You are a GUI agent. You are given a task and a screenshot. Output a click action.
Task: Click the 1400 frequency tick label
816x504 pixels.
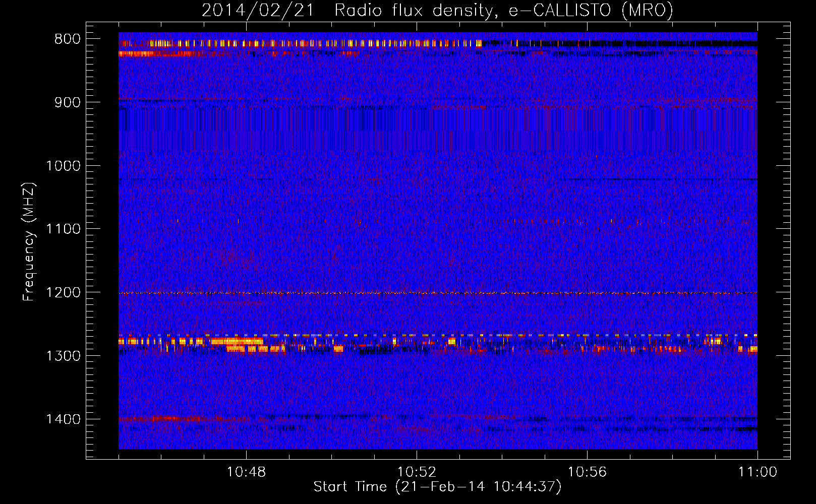pyautogui.click(x=63, y=419)
